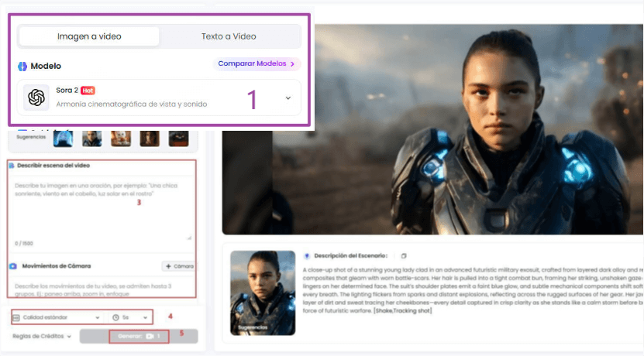Viewport: 644px width, 356px height.
Task: Copy the scenario description with copy icon
Action: click(404, 256)
